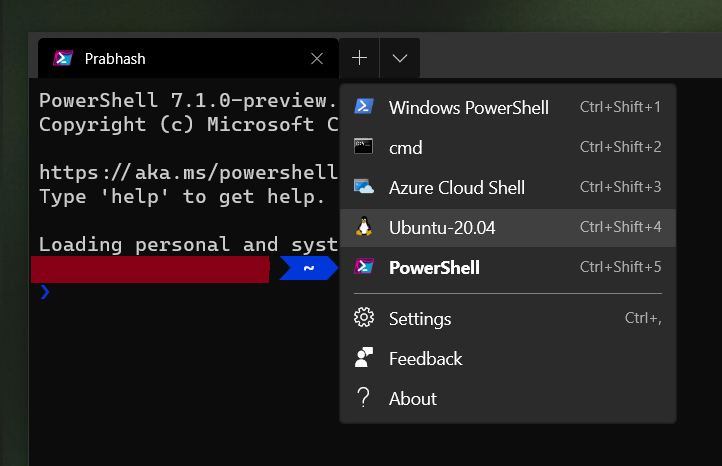Image resolution: width=722 pixels, height=466 pixels.
Task: Click the blue tilde prompt segment
Action: [309, 268]
